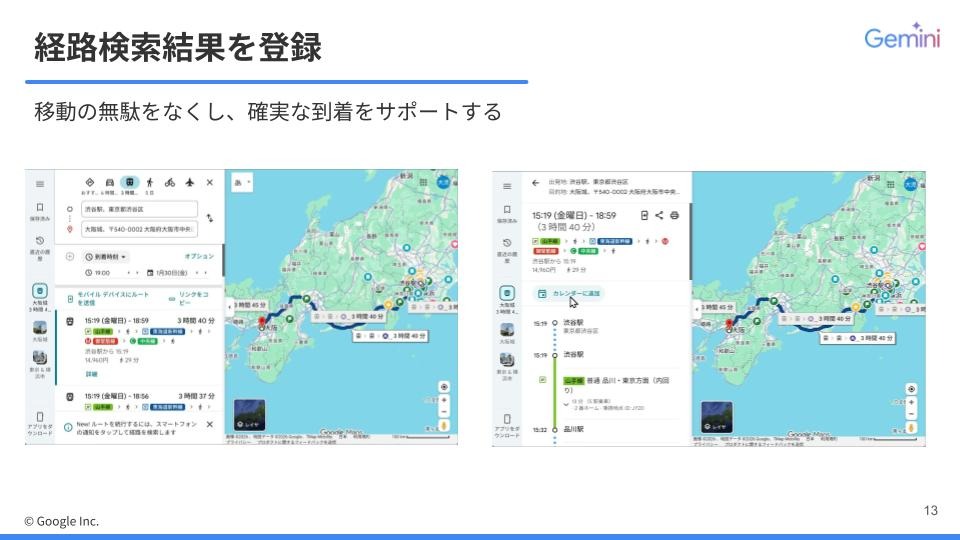Click the print icon in route details
960x540 pixels.
pyautogui.click(x=674, y=215)
